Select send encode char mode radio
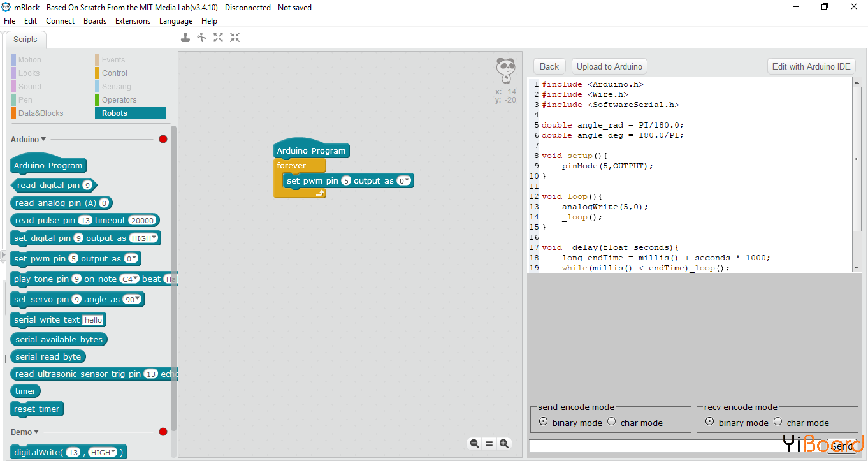Screen dimensions: 868x461 point(612,421)
